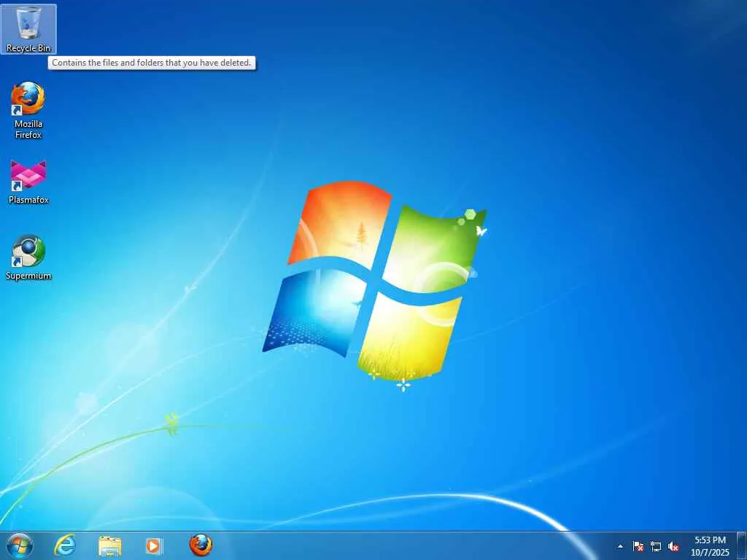Select the Recycle Bin desktop icon
This screenshot has height=560, width=747.
[x=28, y=28]
